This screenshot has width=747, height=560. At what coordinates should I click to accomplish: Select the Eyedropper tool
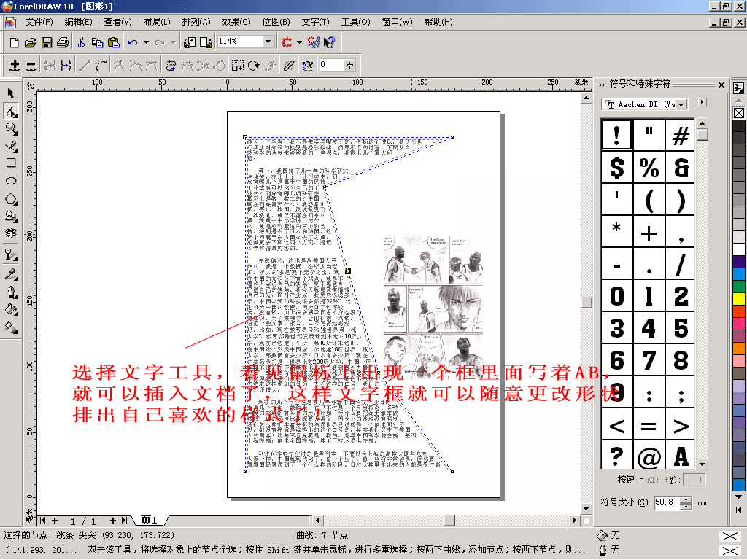(11, 274)
